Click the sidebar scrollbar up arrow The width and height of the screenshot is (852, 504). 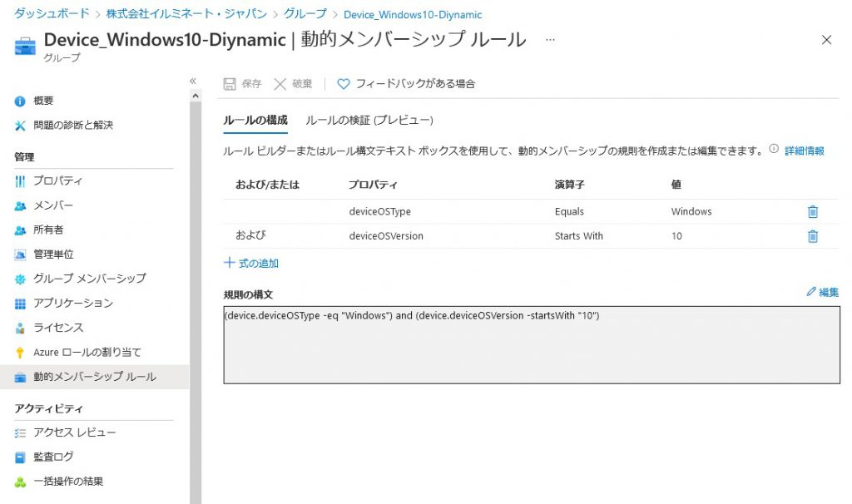coord(196,96)
